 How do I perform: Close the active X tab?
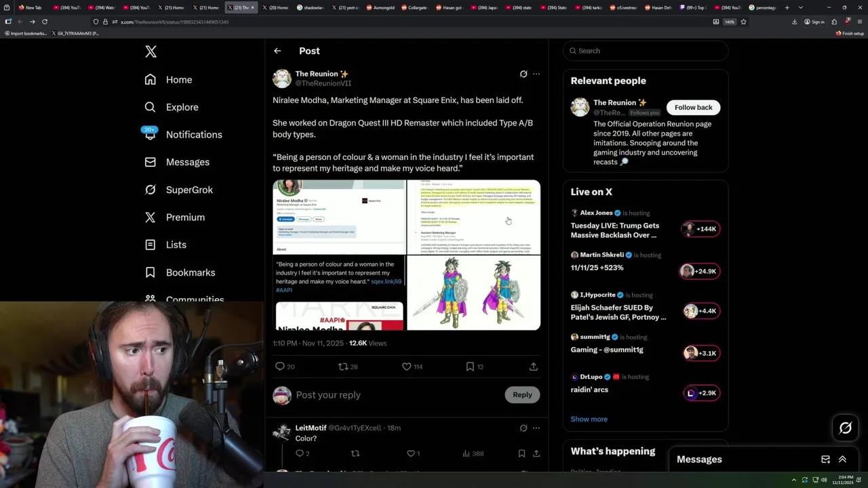click(x=253, y=7)
